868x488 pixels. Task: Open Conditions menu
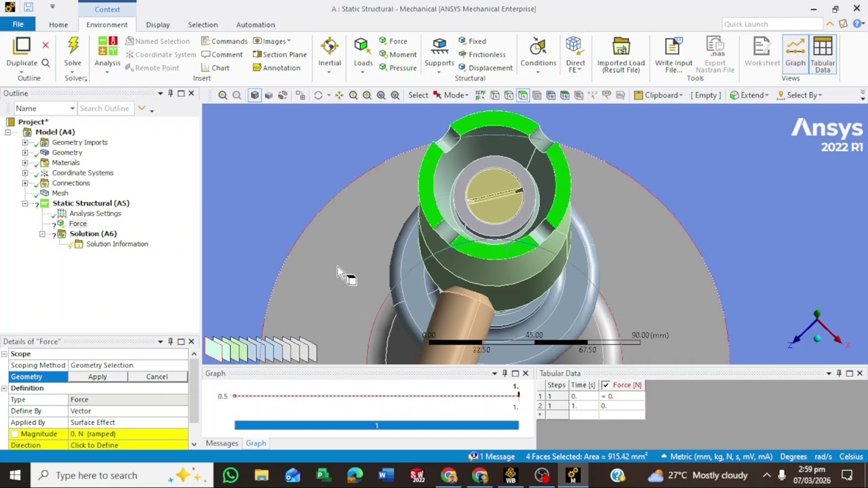point(538,53)
